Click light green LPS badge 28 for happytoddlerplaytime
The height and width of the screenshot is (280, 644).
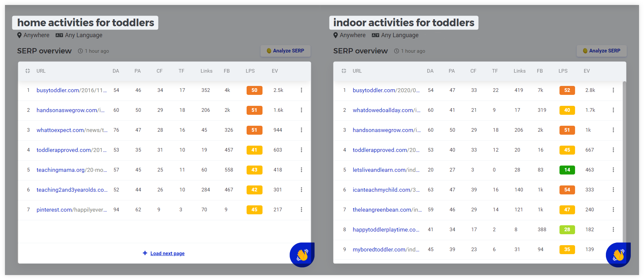click(x=567, y=230)
